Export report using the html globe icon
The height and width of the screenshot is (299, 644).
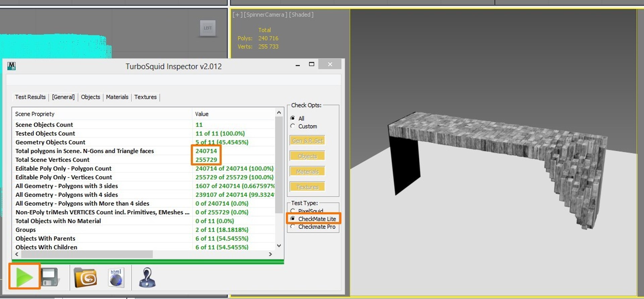tap(116, 277)
